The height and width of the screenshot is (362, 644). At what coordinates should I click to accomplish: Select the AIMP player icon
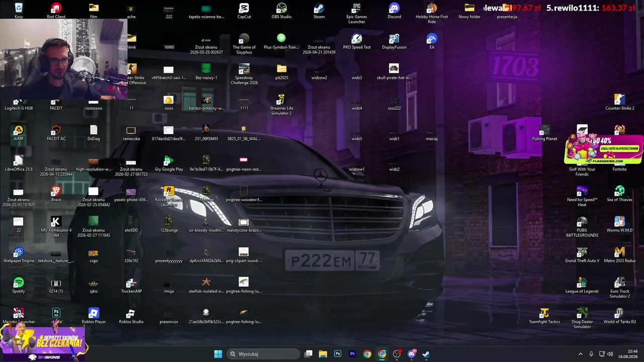[19, 133]
